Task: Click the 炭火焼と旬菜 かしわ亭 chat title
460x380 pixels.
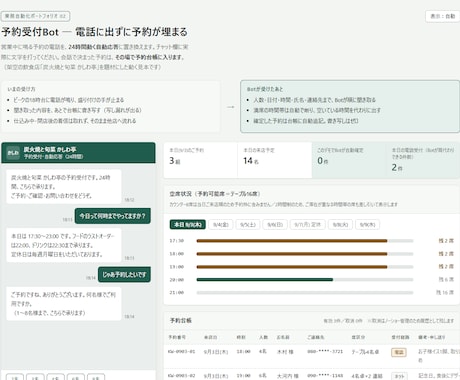Action: click(x=50, y=149)
